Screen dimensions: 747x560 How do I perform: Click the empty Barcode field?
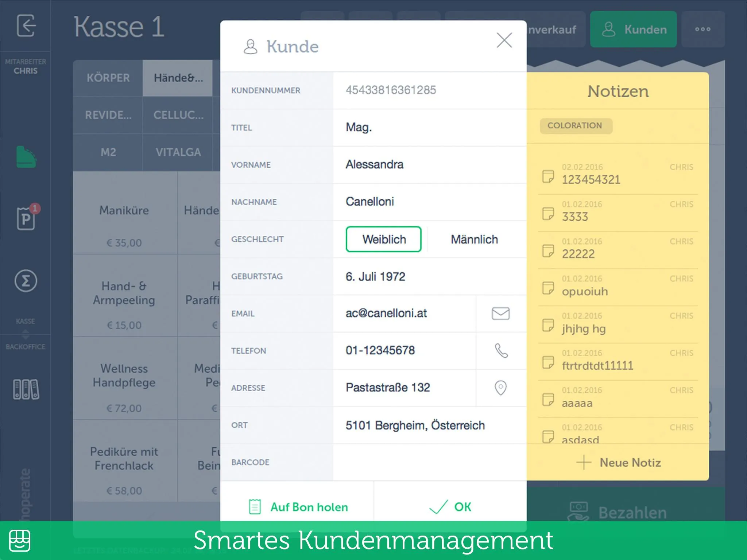pyautogui.click(x=430, y=462)
